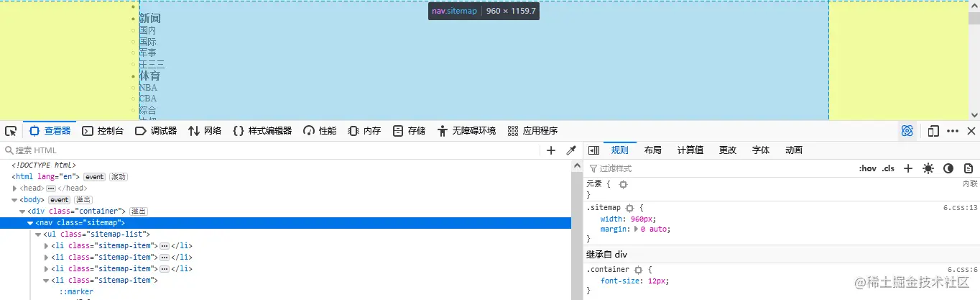Open the 查看器 inspector panel
The width and height of the screenshot is (980, 300).
click(x=50, y=131)
